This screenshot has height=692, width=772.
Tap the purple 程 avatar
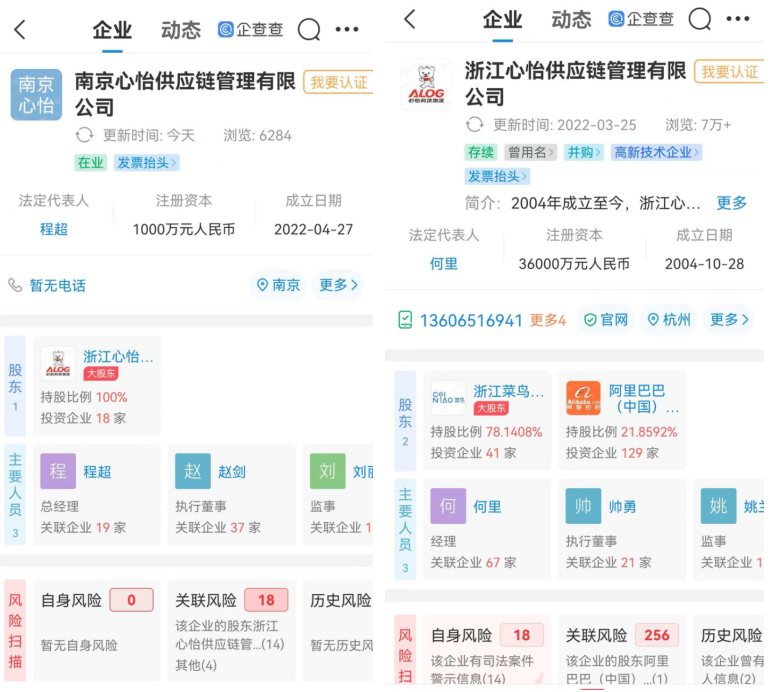coord(58,471)
